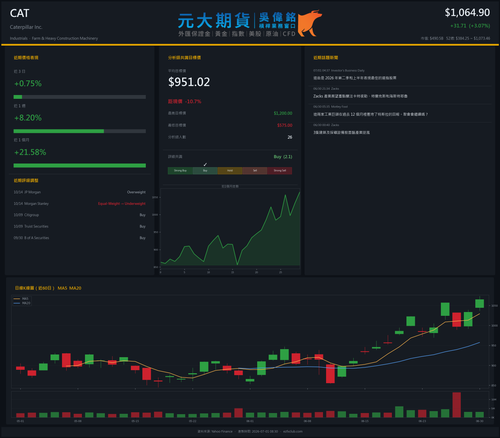
Task: Click the orange bull logo icon
Action: click(x=309, y=23)
